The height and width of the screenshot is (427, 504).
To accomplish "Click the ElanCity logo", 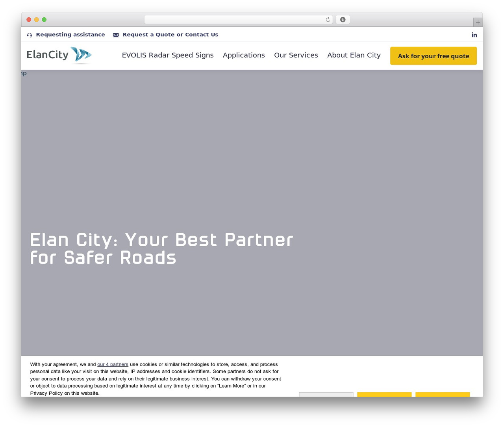I will point(59,55).
